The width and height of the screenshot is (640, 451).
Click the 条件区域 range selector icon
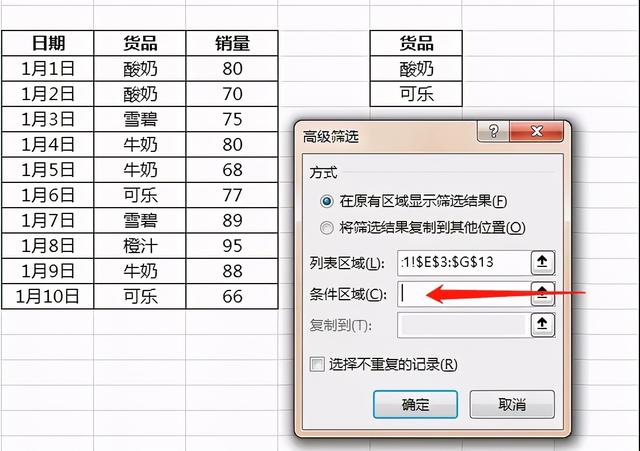(542, 293)
